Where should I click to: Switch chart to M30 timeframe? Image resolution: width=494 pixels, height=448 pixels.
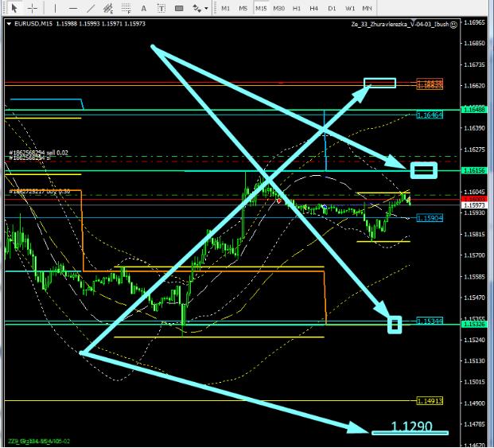pos(279,8)
